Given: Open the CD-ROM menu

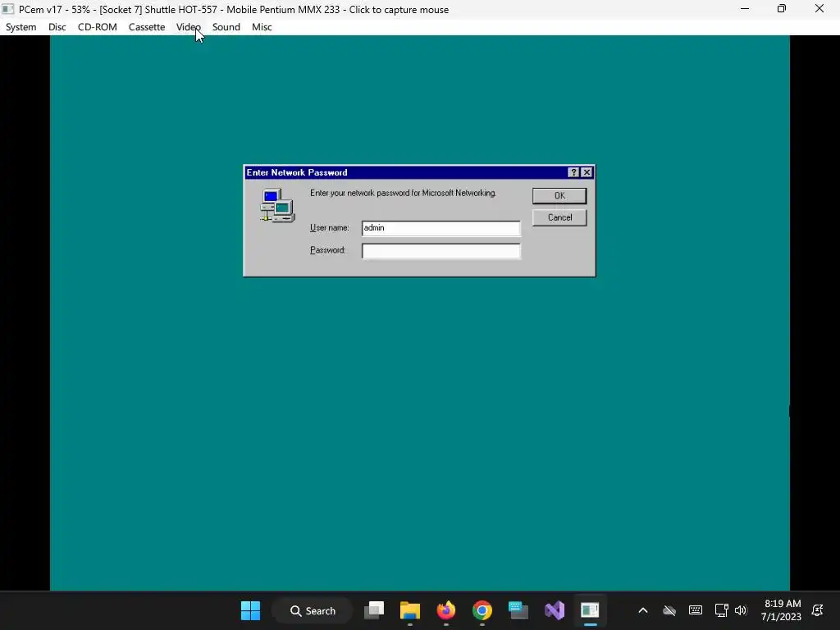Looking at the screenshot, I should (97, 27).
